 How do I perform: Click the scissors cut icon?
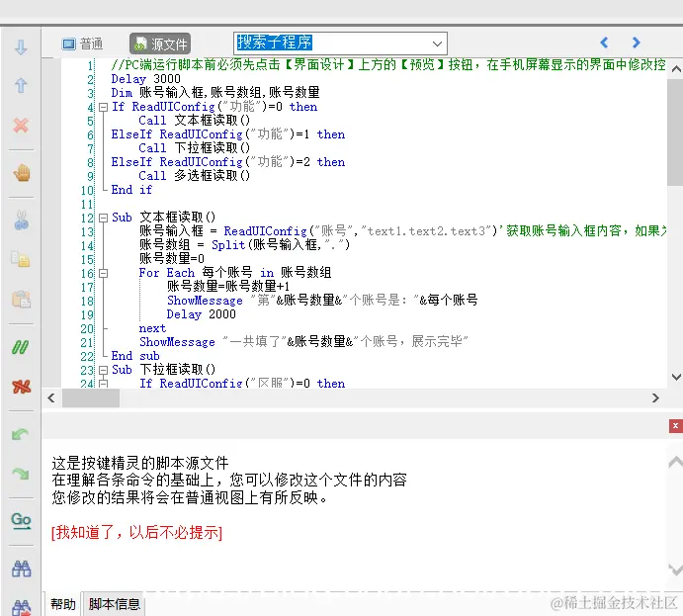click(x=22, y=220)
